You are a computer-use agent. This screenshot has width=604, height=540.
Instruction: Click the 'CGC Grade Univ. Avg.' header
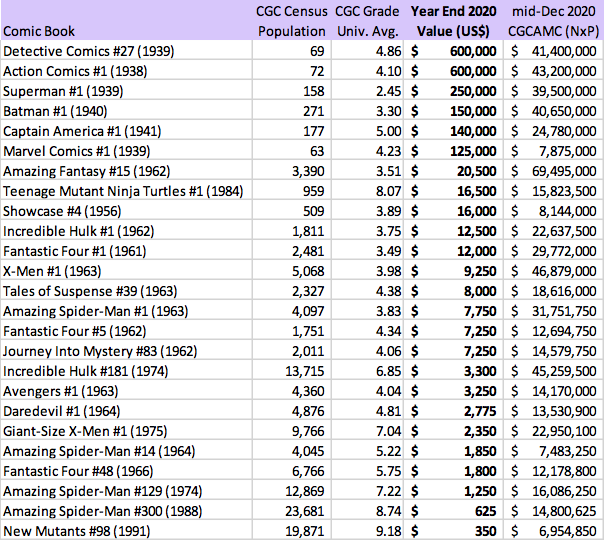(x=367, y=21)
